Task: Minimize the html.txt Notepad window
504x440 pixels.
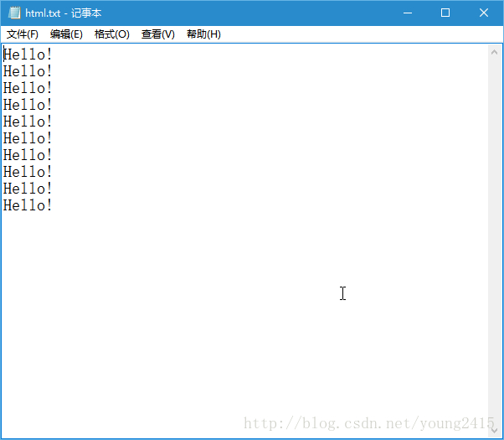Action: click(x=408, y=13)
